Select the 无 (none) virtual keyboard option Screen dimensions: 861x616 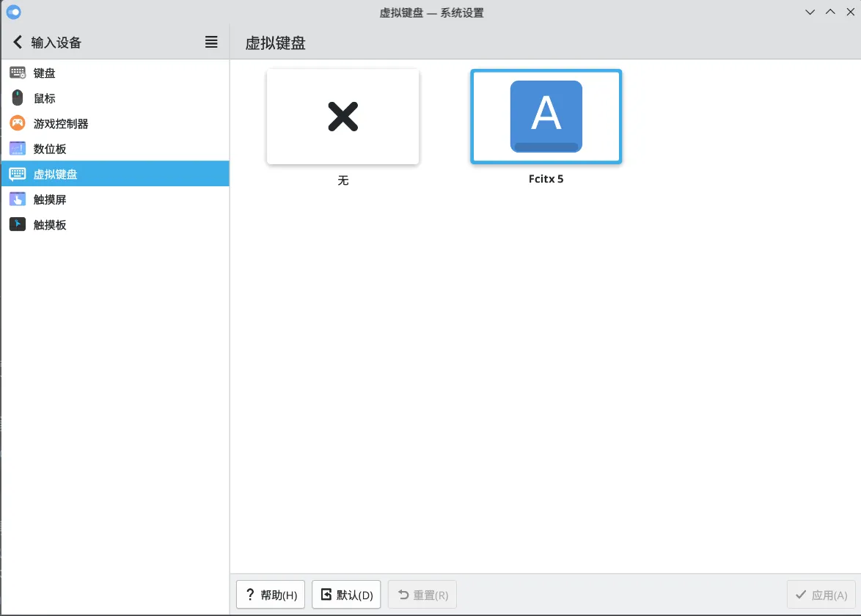tap(342, 117)
